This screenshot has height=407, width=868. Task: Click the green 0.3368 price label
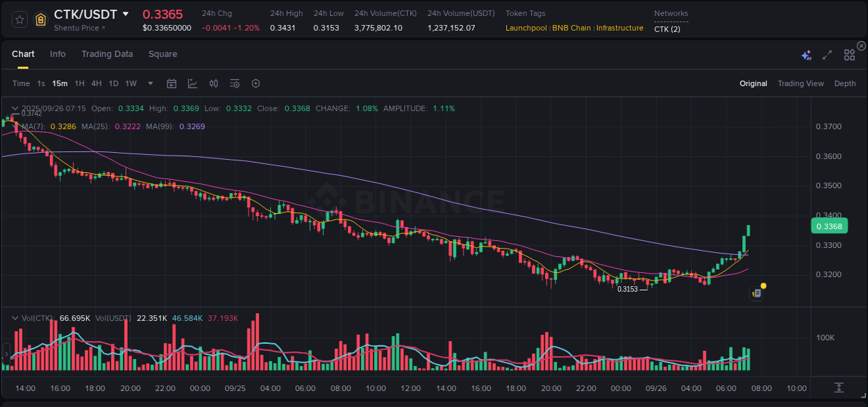829,226
